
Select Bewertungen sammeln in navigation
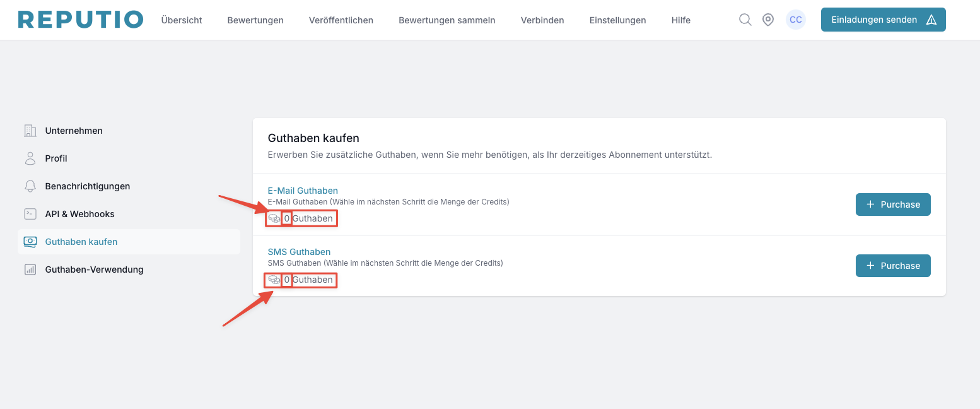(x=447, y=20)
